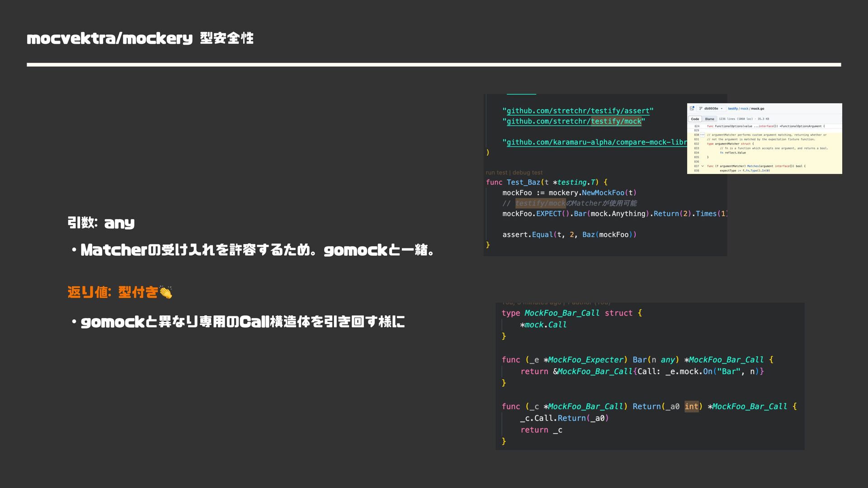
Task: Click _c.Call.Return(_a0) line
Action: coord(564,418)
